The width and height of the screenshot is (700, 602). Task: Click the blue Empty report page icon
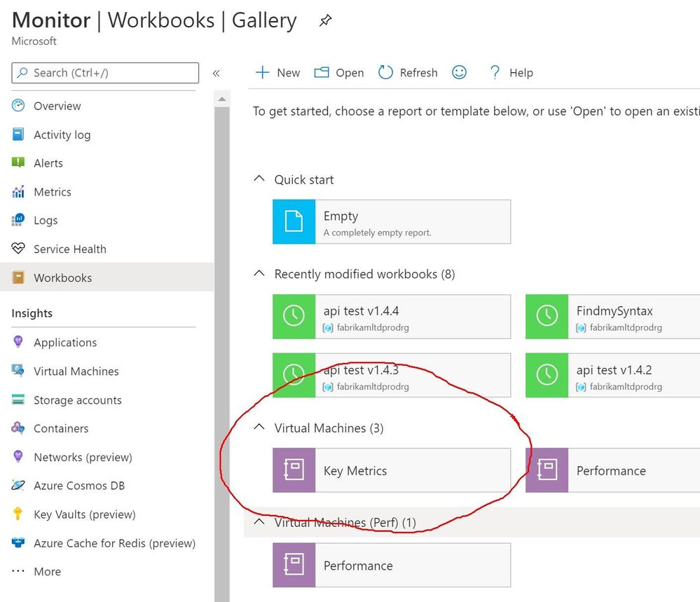294,221
